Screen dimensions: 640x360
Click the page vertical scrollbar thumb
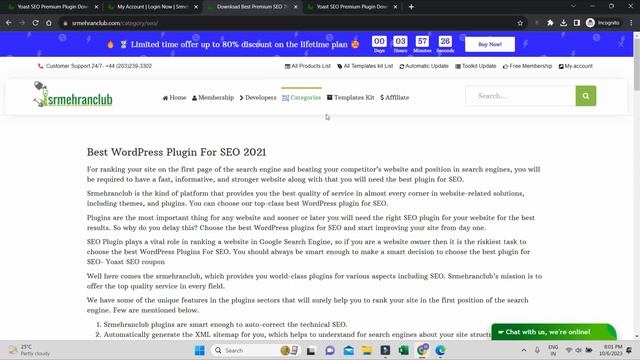[x=637, y=64]
